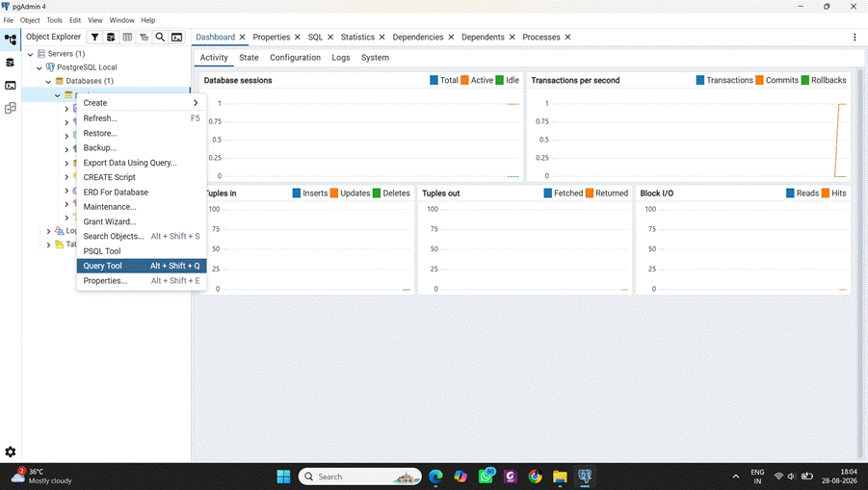Screen dimensions: 868x490
Task: Click the orange Commits legend swatch
Action: [x=759, y=80]
